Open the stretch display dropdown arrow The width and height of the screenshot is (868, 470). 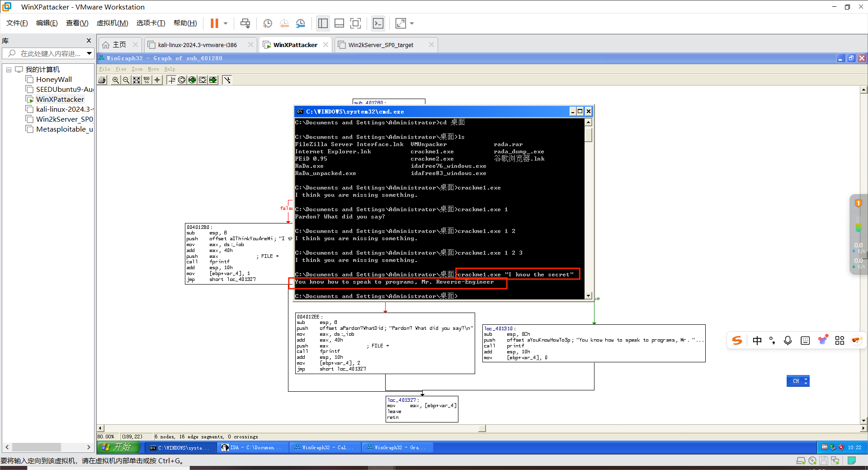pos(412,24)
